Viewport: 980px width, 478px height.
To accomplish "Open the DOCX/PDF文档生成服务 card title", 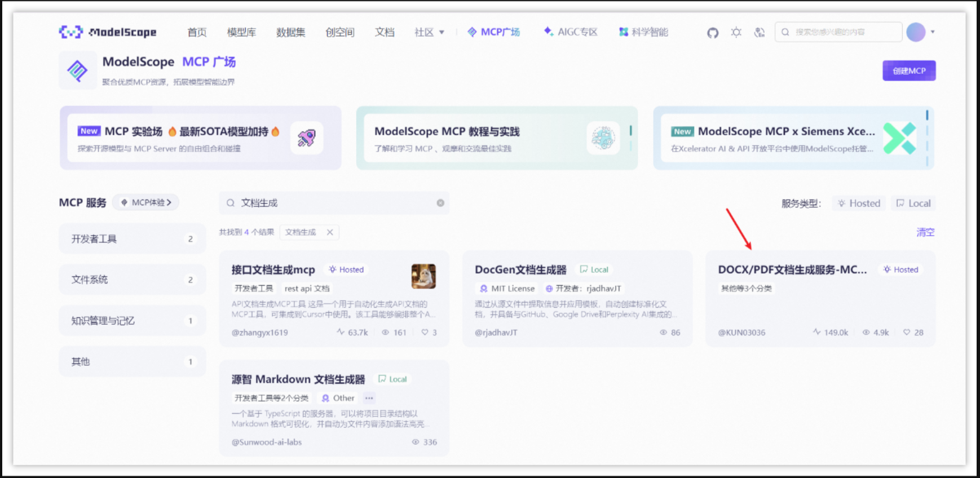I will pos(792,270).
